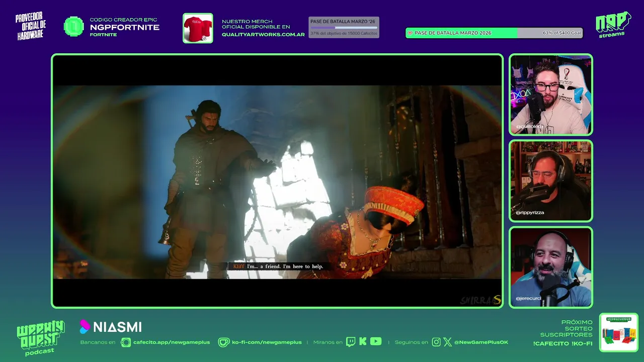Screen dimensions: 644x362
Task: Click the Pase de Batalla Marzo 2026 $400 goal bar
Action: pyautogui.click(x=494, y=33)
